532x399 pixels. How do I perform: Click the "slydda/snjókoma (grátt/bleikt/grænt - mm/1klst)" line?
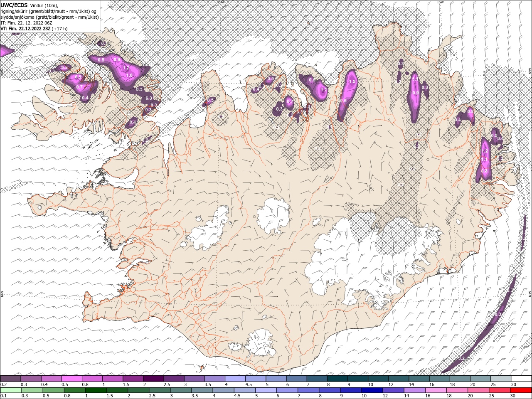click(50, 17)
